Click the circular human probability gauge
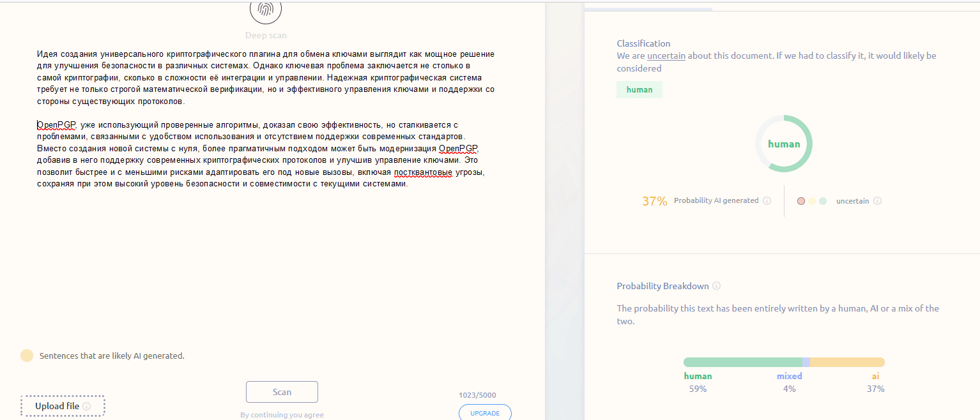This screenshot has height=420, width=980. [x=784, y=144]
